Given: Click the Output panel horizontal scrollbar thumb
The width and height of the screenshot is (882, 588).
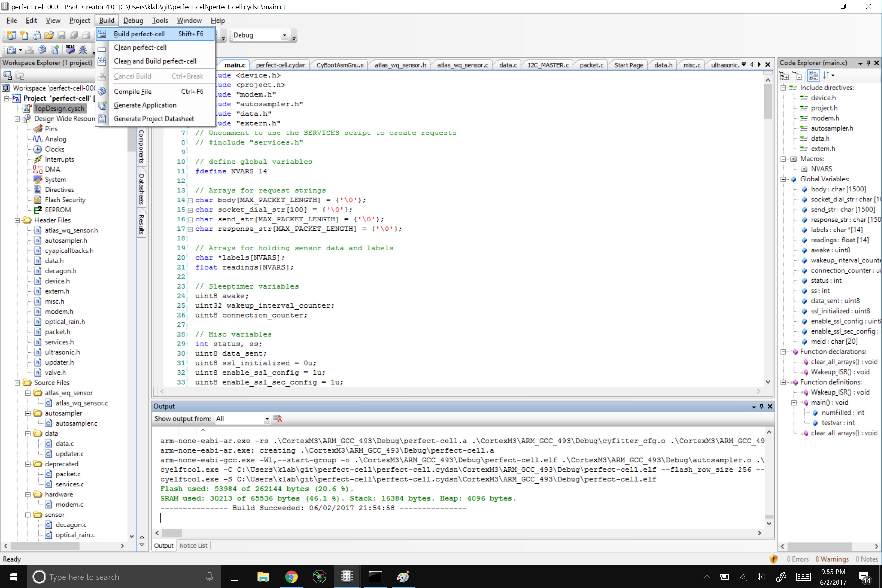Looking at the screenshot, I should pos(172,533).
